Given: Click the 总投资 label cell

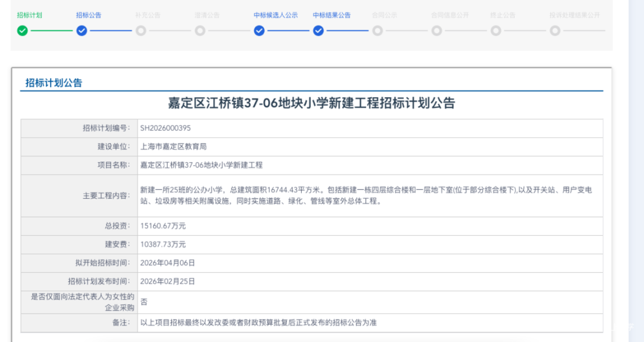Looking at the screenshot, I should [x=79, y=226].
